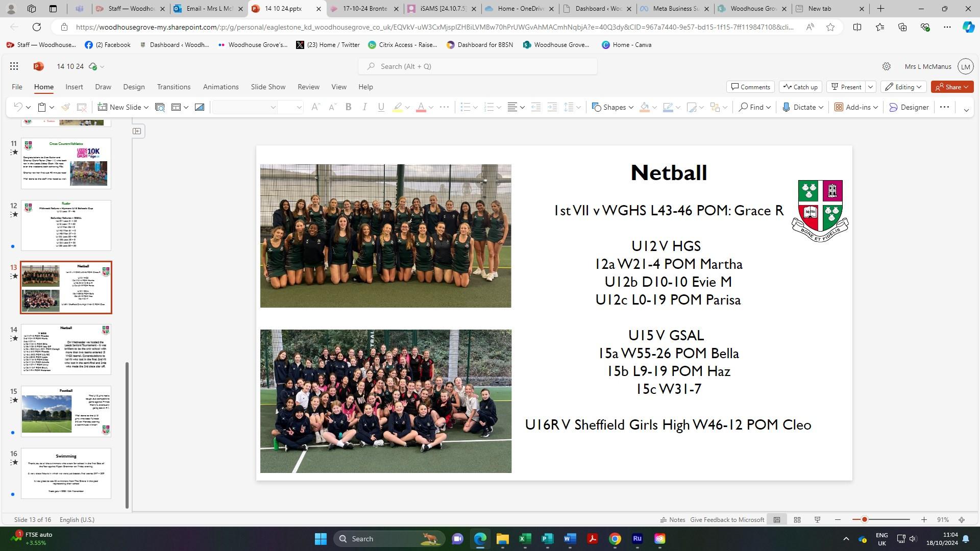
Task: Click the Comments button
Action: [750, 87]
